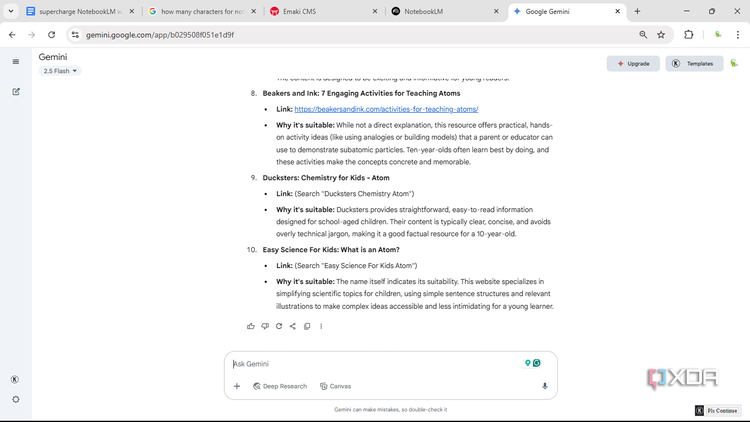Click the K icon next to Pls Continue
Viewport: 750px width, 422px height.
point(700,411)
